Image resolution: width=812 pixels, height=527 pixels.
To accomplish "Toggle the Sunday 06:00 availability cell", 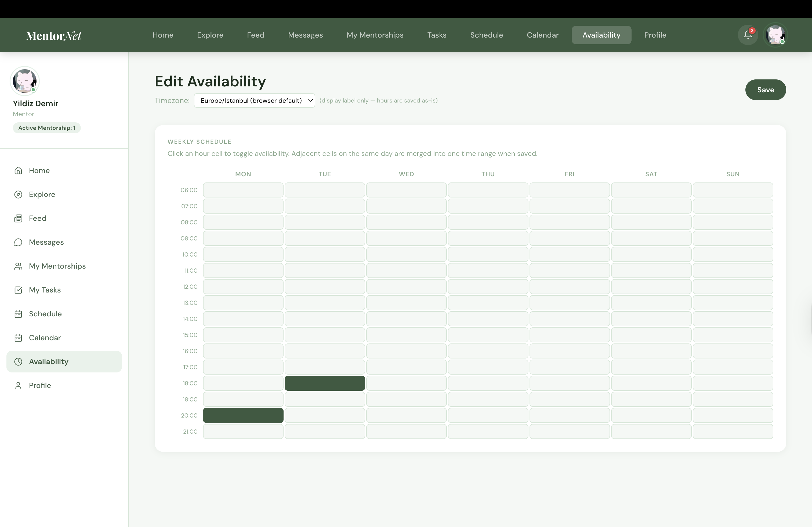I will [733, 190].
